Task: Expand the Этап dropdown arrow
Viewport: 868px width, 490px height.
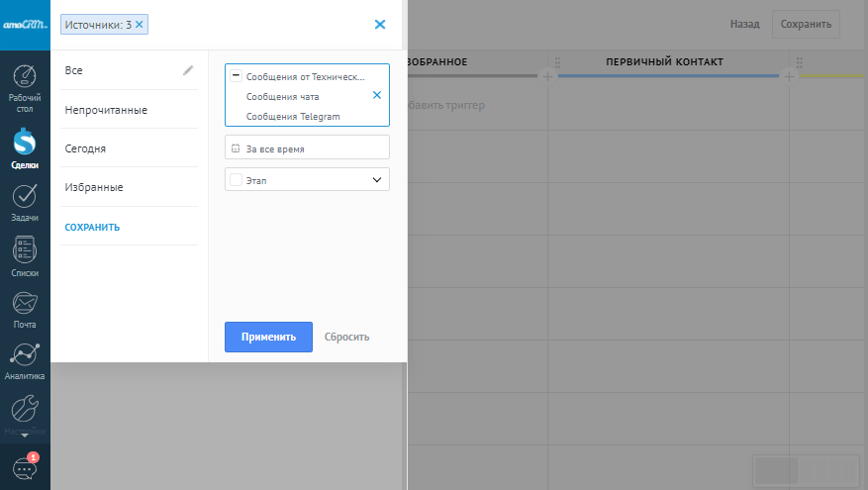Action: point(376,179)
